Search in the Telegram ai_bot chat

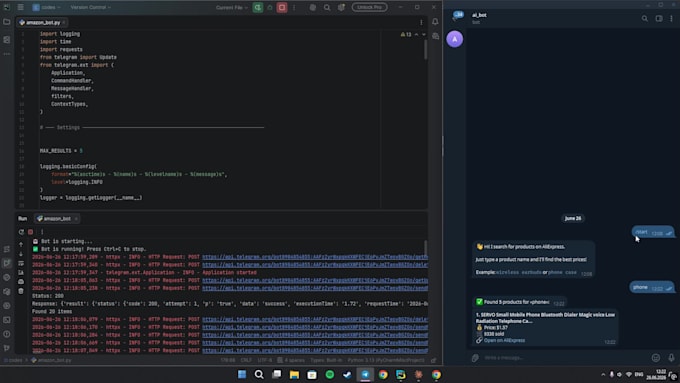[645, 18]
